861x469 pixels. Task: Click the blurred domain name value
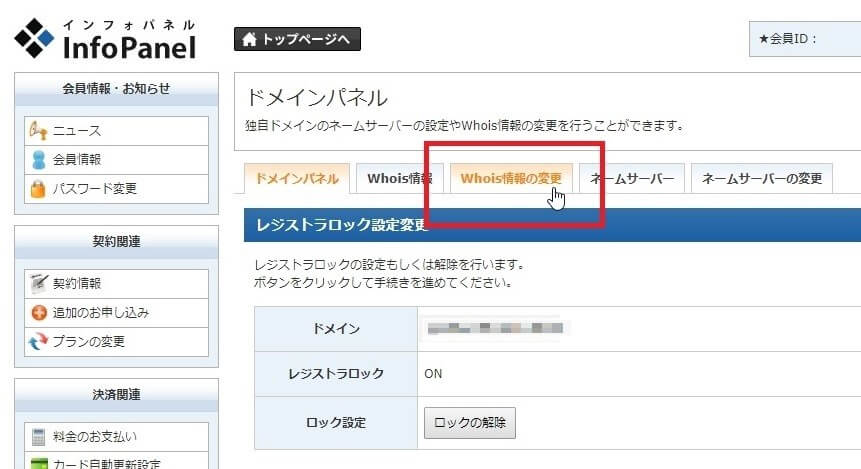click(x=493, y=328)
